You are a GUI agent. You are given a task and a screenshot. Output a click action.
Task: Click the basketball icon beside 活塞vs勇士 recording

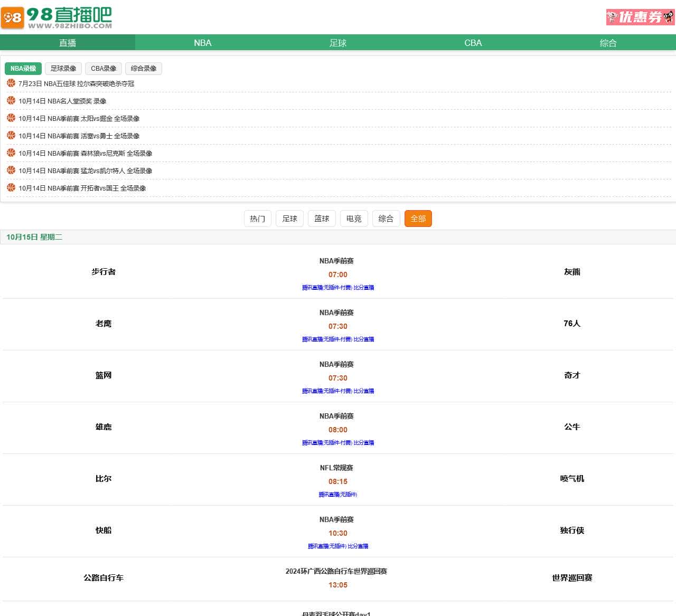click(11, 135)
